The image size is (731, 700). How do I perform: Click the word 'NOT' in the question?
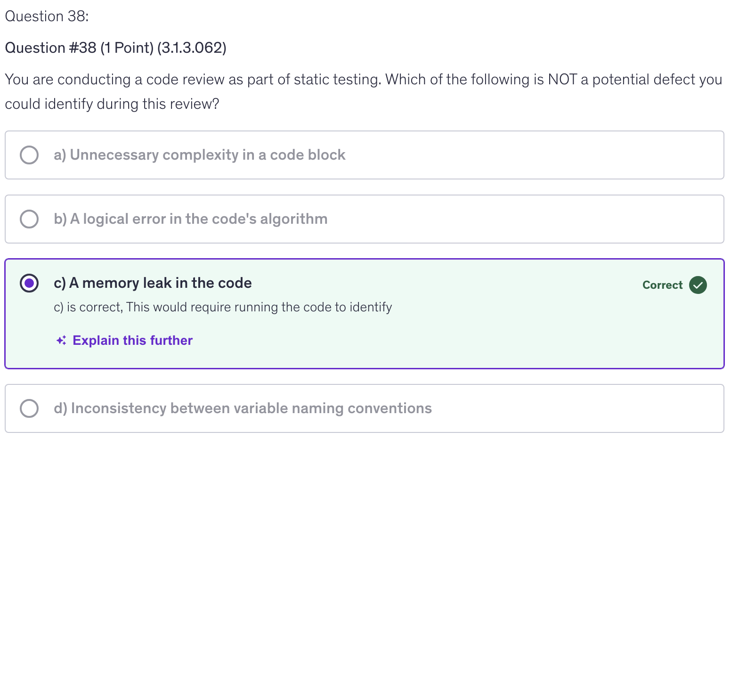[562, 80]
